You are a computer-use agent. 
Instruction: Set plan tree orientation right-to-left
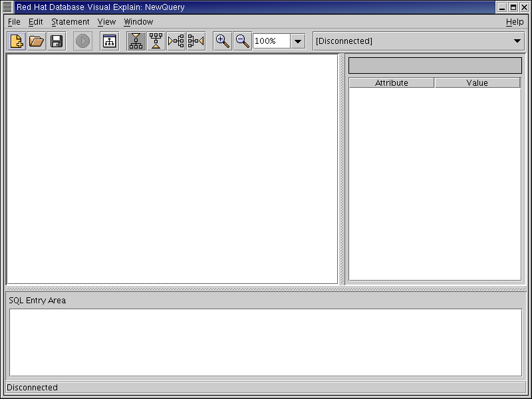tap(196, 41)
